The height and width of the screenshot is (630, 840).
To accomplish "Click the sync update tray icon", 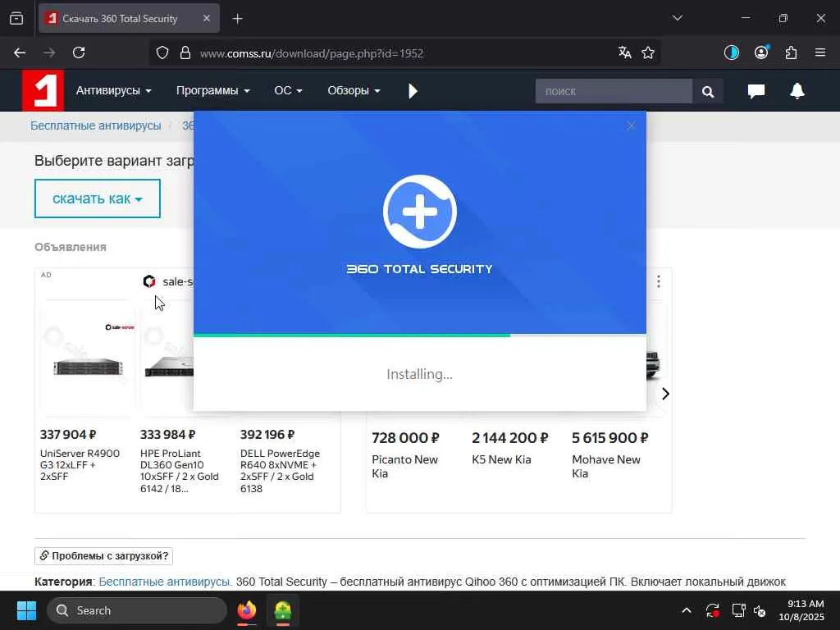I will (713, 610).
